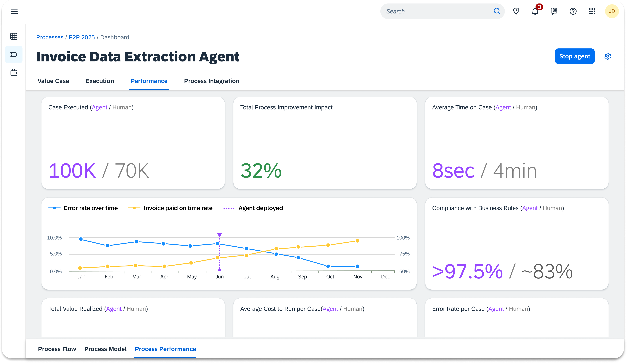Click the feedback chat icon
628x364 pixels.
click(554, 11)
